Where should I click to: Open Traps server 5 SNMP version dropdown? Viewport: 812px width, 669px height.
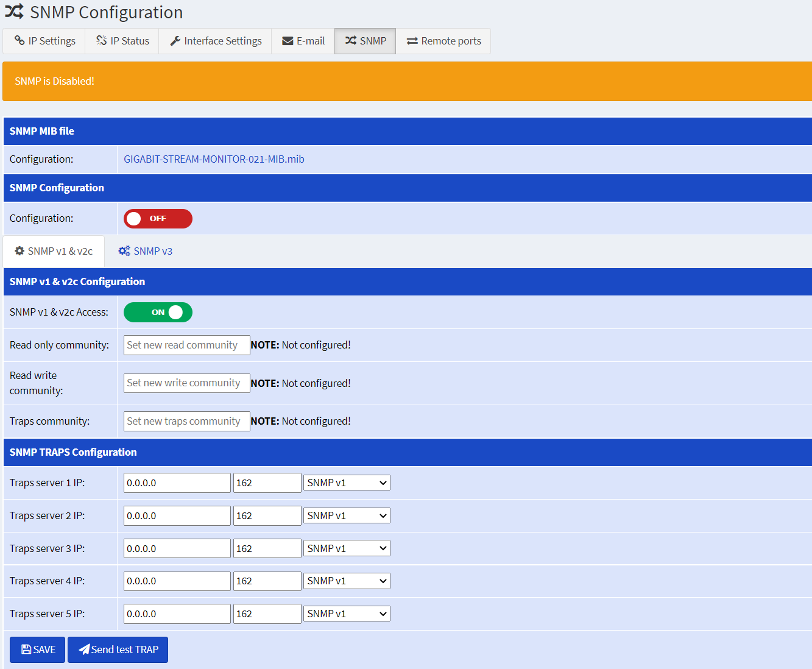point(347,614)
